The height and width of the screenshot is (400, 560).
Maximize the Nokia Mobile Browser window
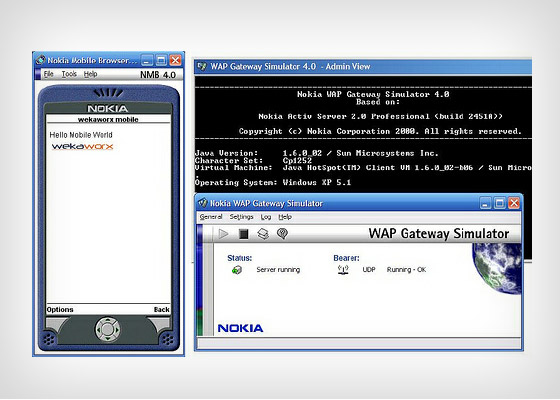click(x=161, y=60)
